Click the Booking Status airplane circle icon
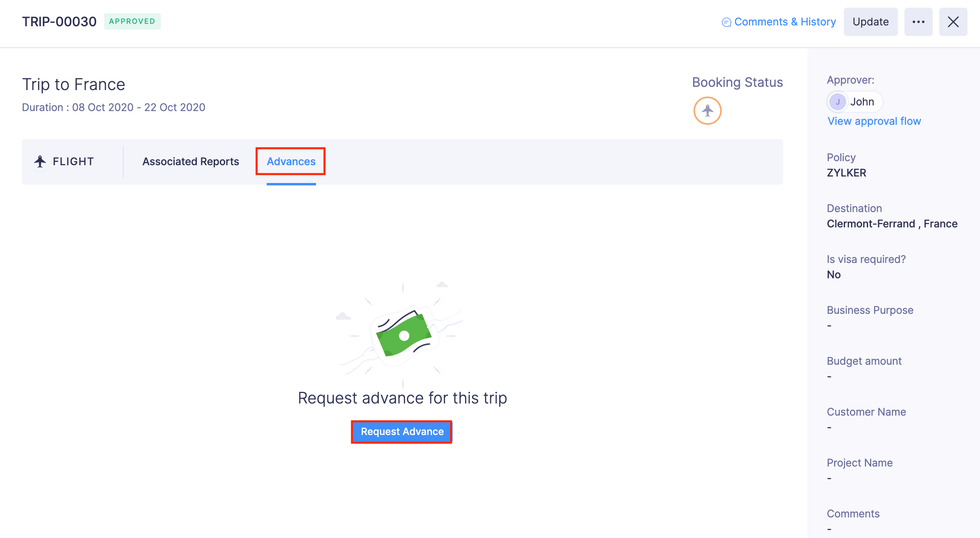 (707, 111)
